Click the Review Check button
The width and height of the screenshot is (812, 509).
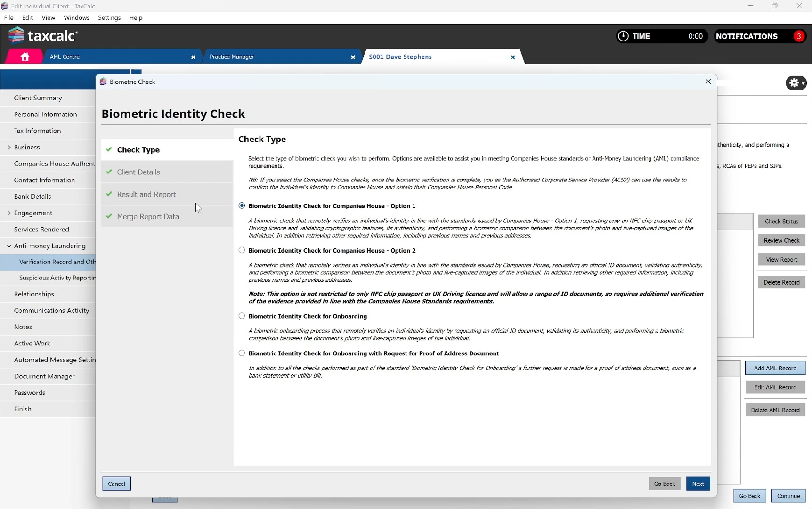point(782,240)
